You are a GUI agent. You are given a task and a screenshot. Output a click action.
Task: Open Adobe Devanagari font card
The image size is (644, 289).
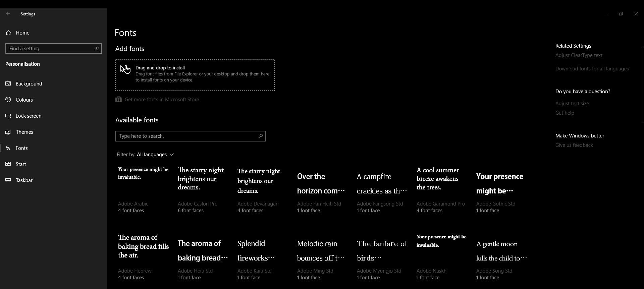coord(263,190)
